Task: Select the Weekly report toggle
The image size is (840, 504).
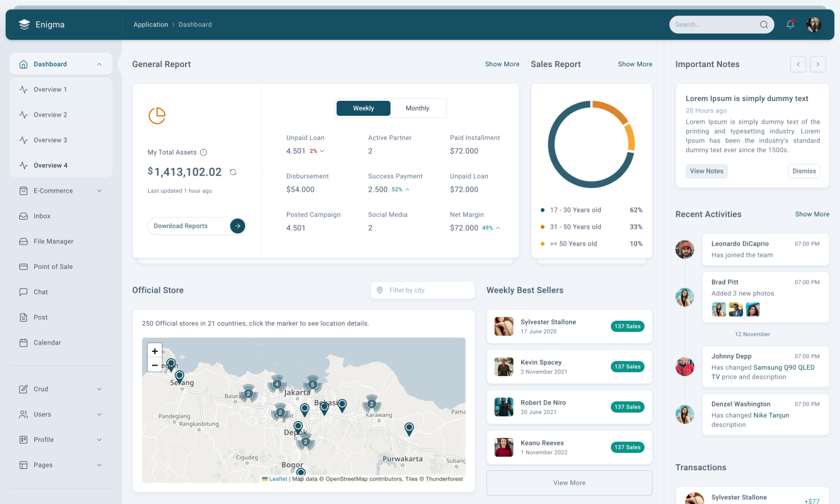Action: click(x=363, y=108)
